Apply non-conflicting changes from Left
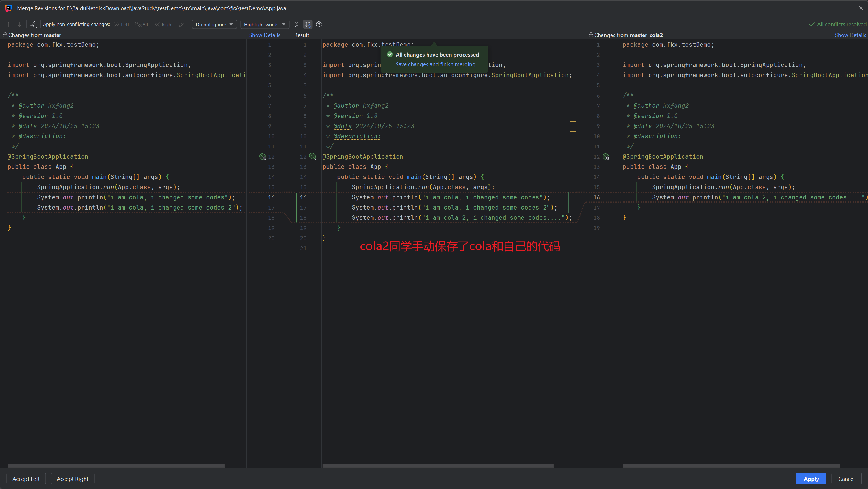Image resolution: width=868 pixels, height=489 pixels. click(122, 24)
